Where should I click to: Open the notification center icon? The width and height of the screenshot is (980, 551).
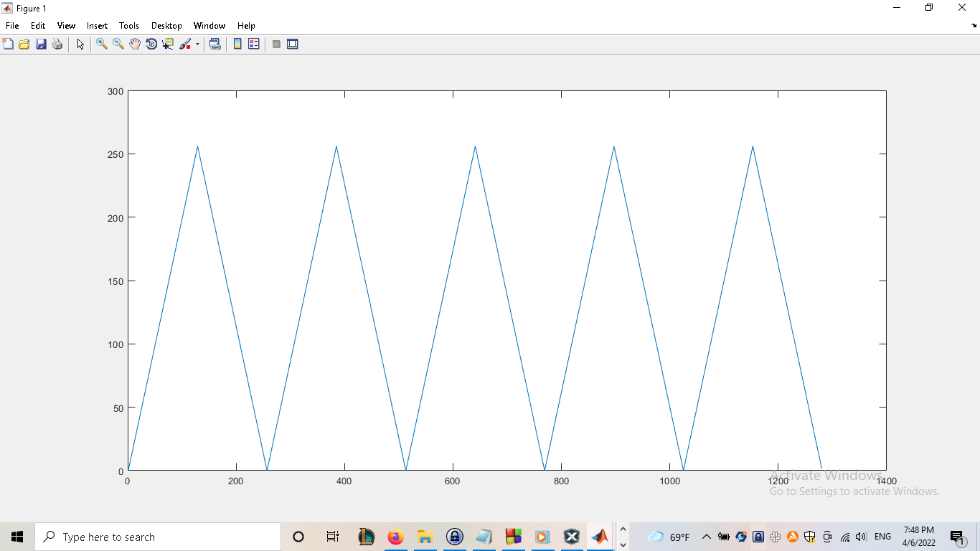[x=957, y=537]
